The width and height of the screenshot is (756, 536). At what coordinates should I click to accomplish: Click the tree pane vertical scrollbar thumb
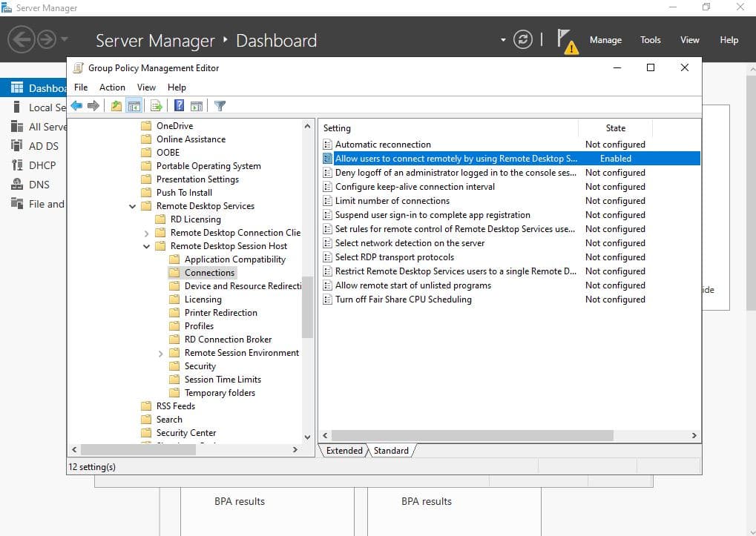tap(308, 308)
